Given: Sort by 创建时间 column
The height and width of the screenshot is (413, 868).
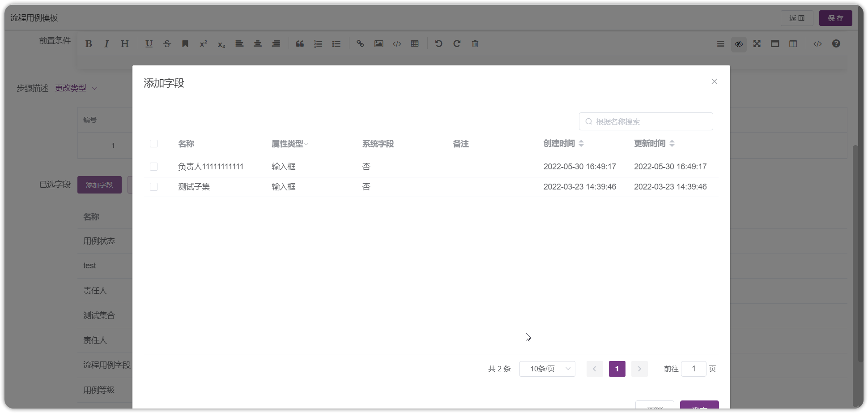Looking at the screenshot, I should (x=581, y=144).
